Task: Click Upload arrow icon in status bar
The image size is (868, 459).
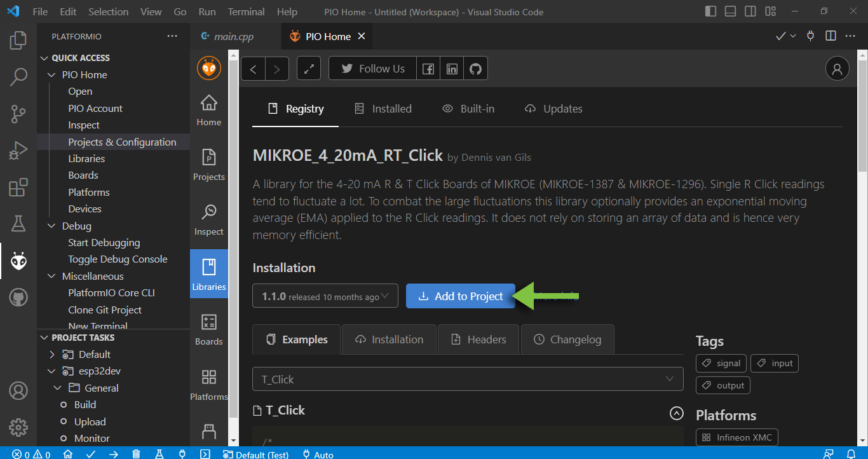Action: coord(113,454)
